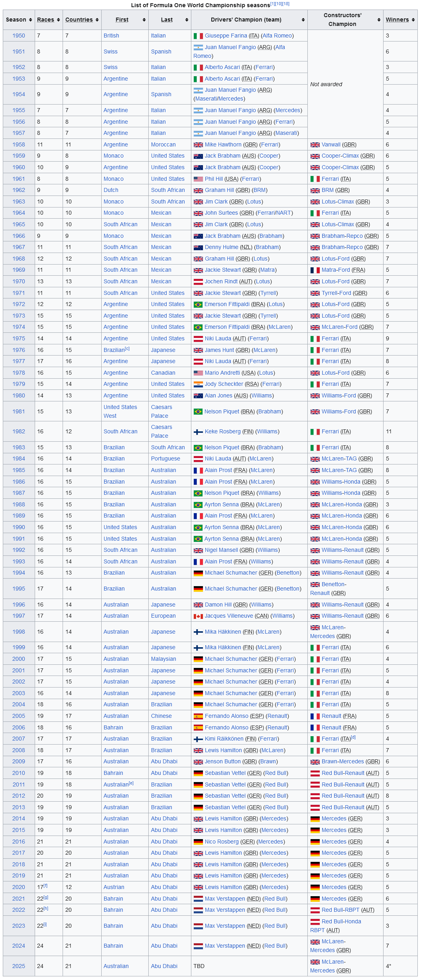Open the 1950 season link
The height and width of the screenshot is (980, 421).
tap(19, 36)
